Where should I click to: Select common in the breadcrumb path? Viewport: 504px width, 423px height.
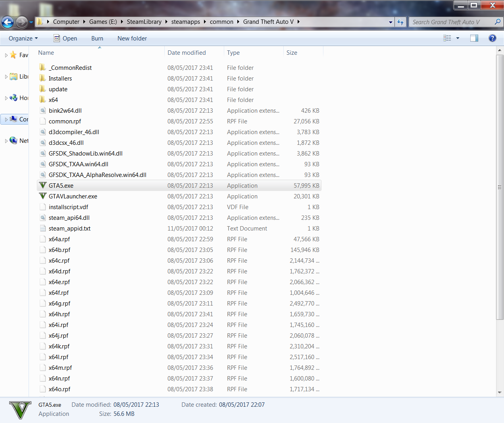click(x=221, y=22)
